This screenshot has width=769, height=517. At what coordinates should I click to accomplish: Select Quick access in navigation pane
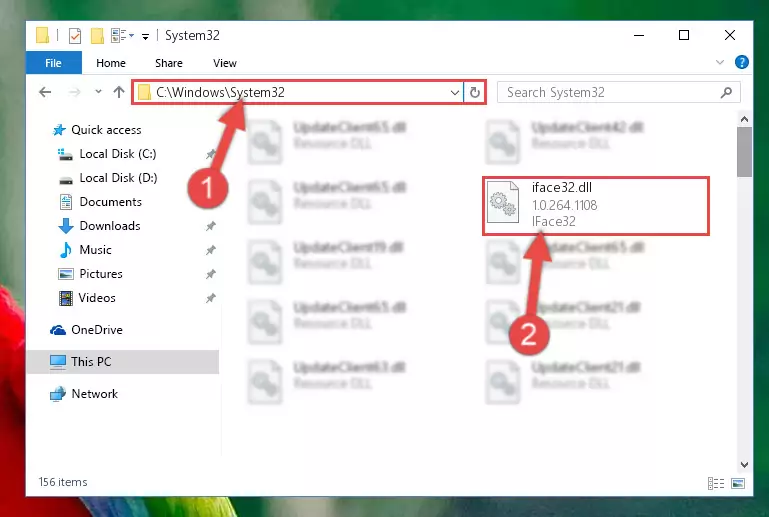click(x=106, y=130)
